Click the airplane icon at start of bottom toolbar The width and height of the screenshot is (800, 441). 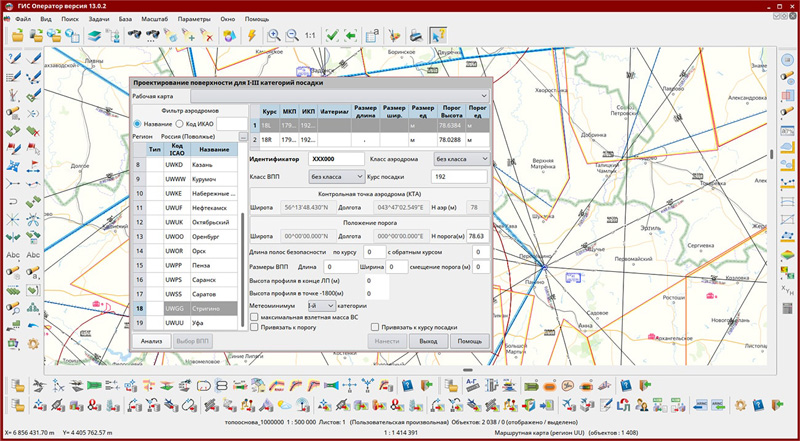coord(38,385)
